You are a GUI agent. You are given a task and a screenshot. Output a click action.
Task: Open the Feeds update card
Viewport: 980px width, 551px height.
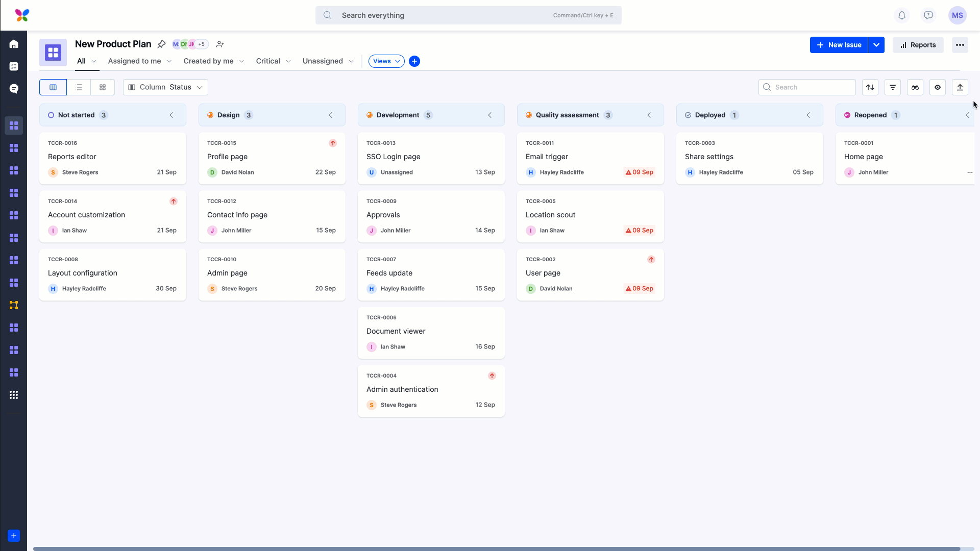click(431, 274)
